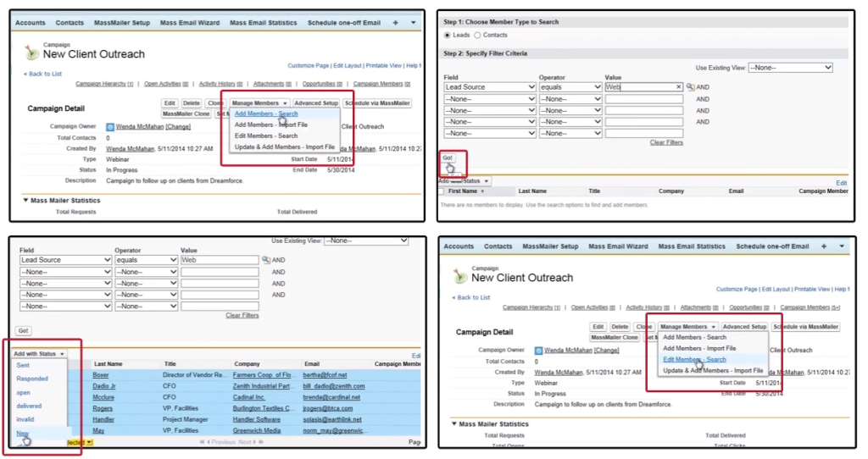The width and height of the screenshot is (868, 459).
Task: Select the highlighted Add Members - Search option
Action: point(266,113)
